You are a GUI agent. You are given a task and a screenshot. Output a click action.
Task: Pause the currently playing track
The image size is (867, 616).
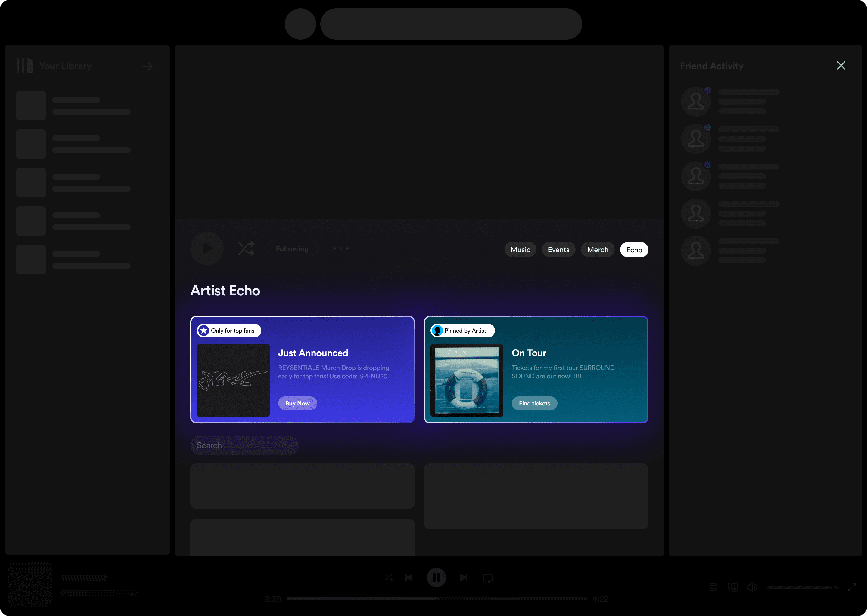(x=436, y=577)
